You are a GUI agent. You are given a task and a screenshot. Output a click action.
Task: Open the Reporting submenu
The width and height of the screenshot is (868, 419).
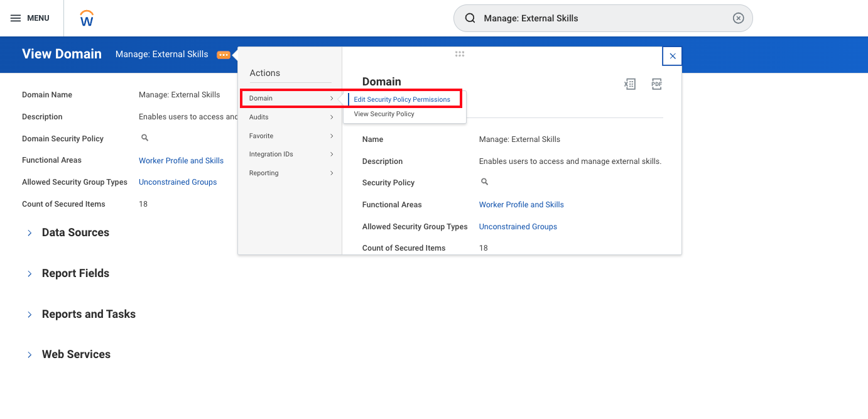[290, 173]
